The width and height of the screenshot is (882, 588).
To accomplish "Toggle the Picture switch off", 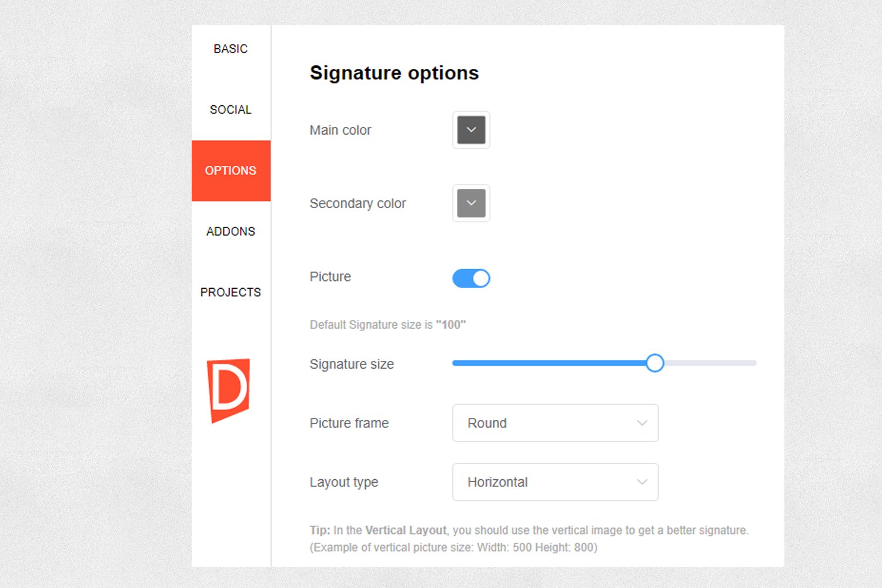I will [470, 278].
